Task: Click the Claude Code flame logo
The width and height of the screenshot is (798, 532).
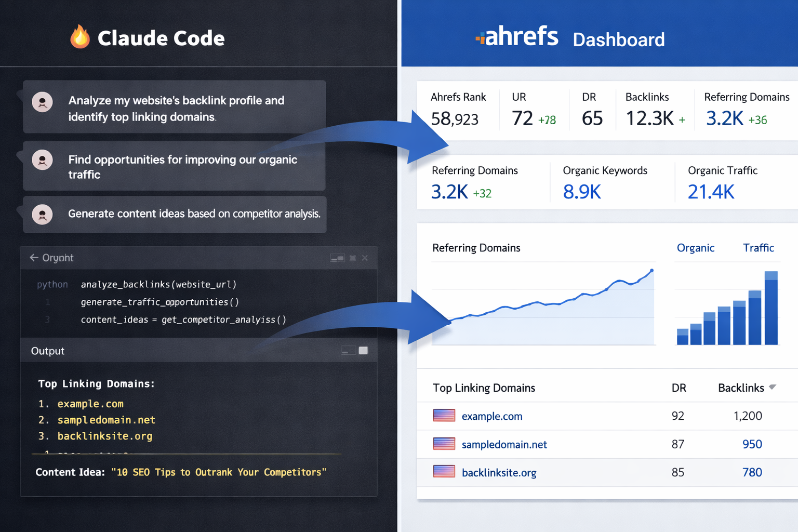Action: (x=80, y=37)
